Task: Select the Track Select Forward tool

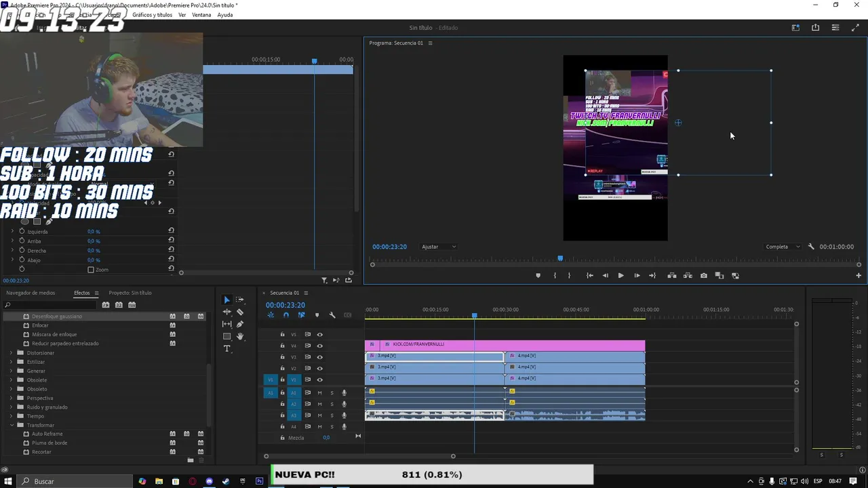Action: coord(240,300)
